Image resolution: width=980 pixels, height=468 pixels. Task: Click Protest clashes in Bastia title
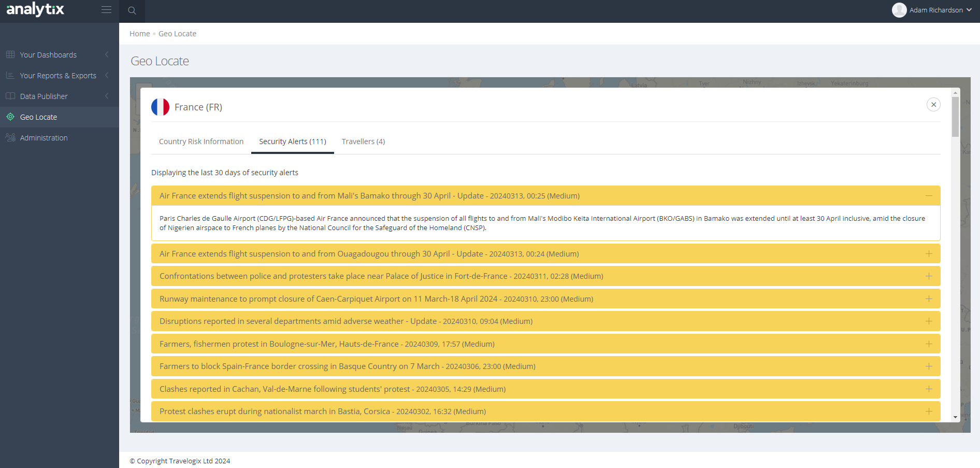323,412
